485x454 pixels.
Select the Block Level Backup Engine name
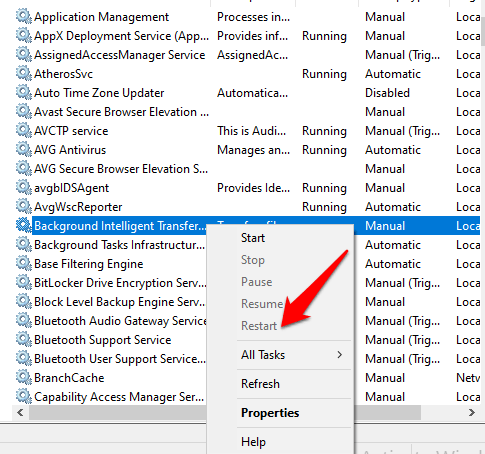[x=119, y=302]
